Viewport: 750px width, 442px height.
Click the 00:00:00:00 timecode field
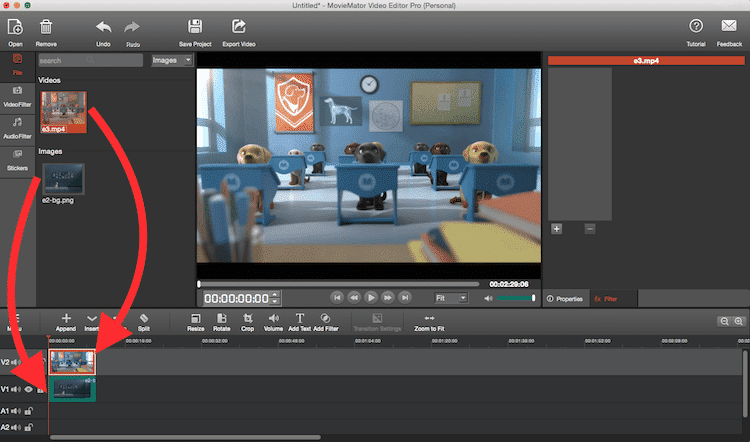point(237,298)
